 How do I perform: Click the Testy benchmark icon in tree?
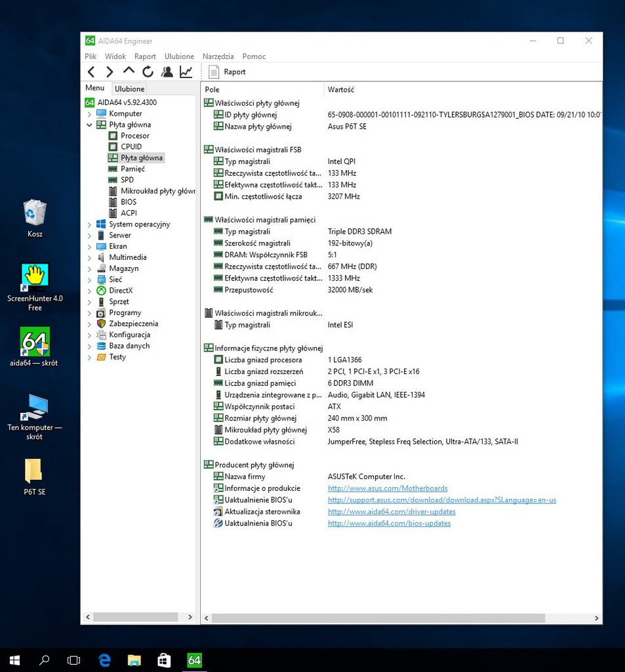101,357
